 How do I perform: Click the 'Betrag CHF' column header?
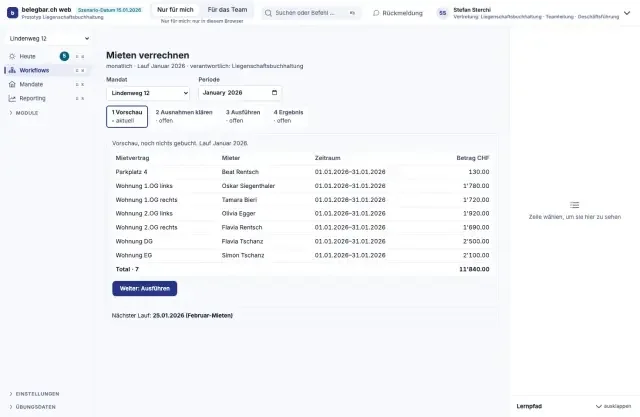point(473,158)
